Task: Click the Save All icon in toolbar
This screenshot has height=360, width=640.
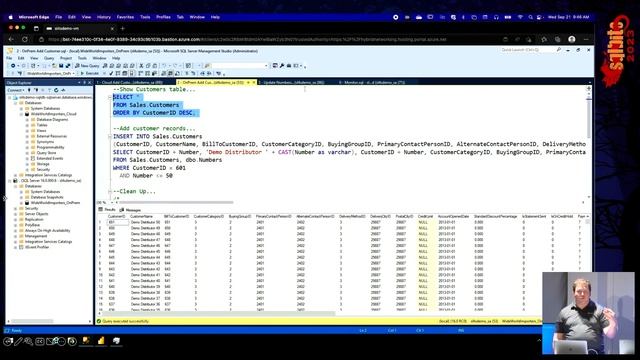Action: point(68,66)
